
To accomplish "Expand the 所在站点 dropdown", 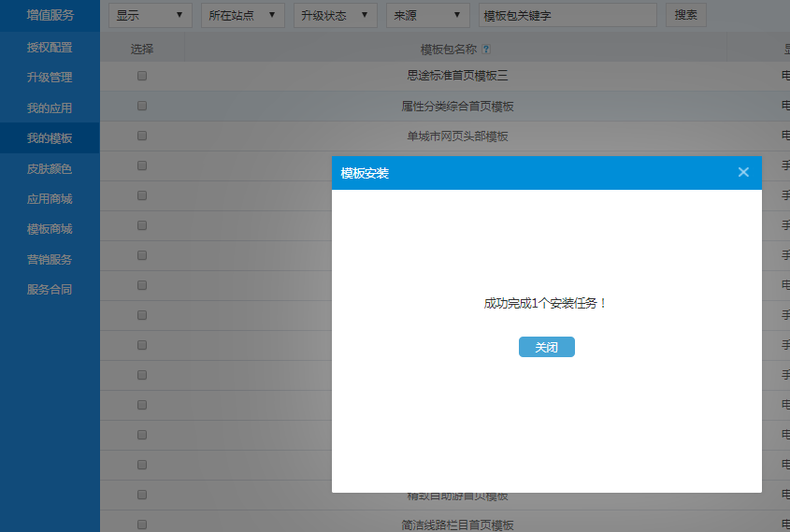I will 242,15.
